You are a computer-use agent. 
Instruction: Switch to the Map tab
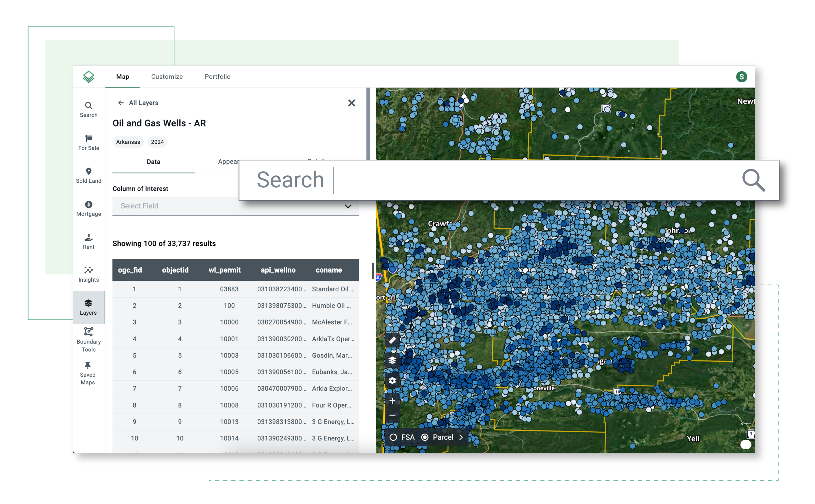(122, 77)
